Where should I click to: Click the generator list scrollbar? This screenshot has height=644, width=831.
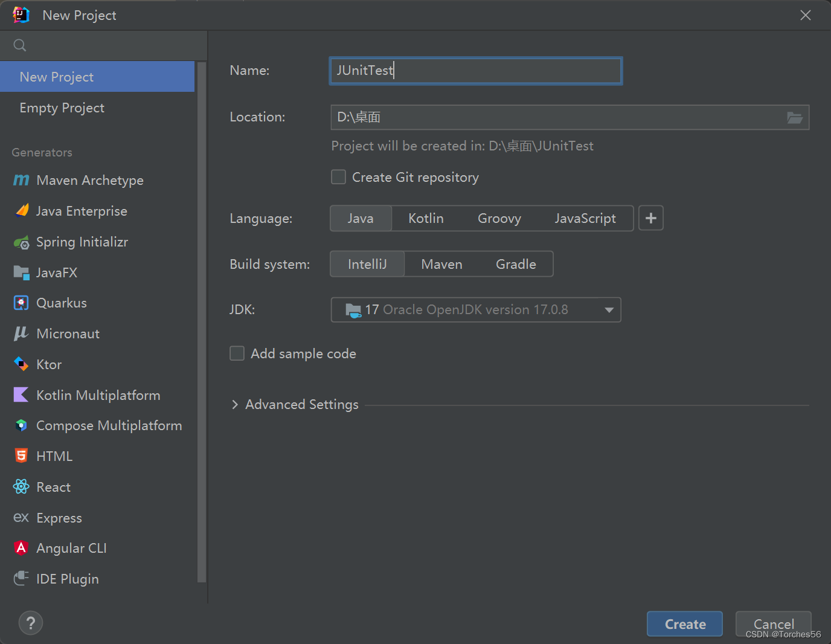click(202, 322)
